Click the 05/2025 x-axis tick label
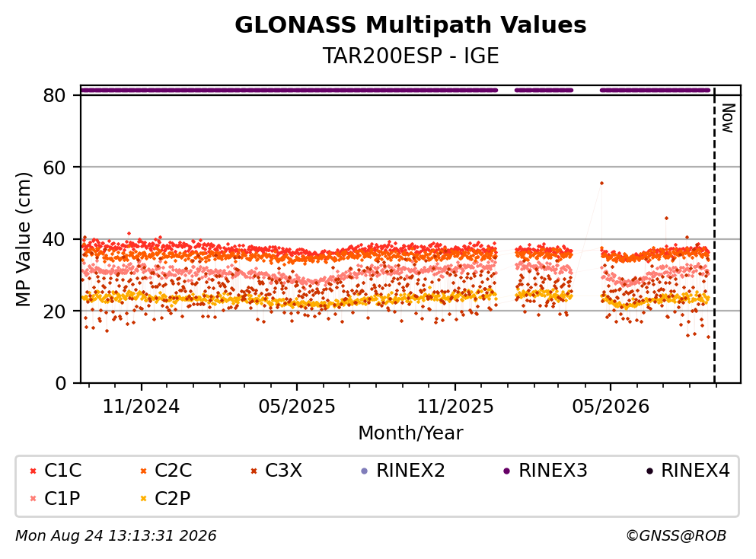Screen dimensions: 756x559 [x=296, y=407]
